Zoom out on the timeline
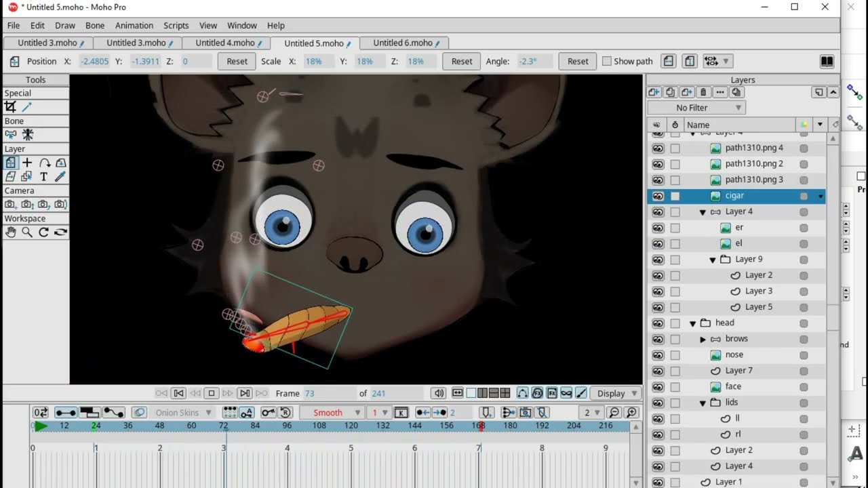 [614, 412]
